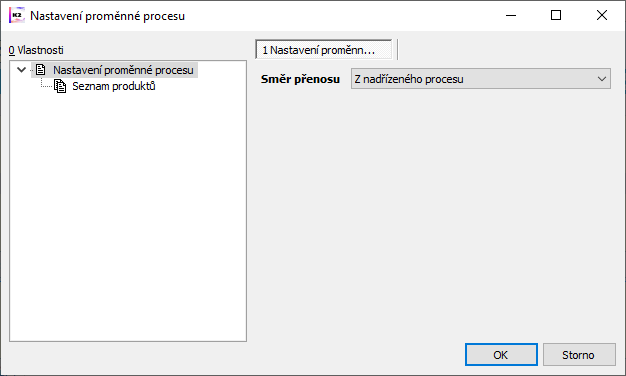Click the multi-page icon beside Seznam produktů
The image size is (626, 376).
[60, 86]
